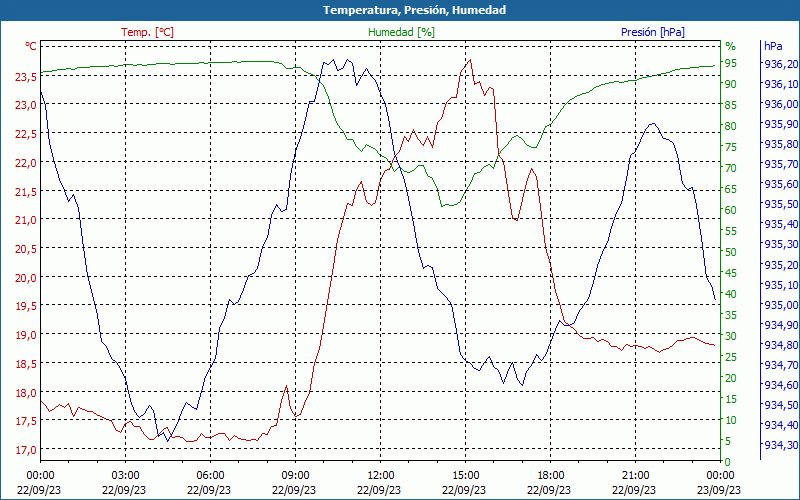This screenshot has width=800, height=500.
Task: Click the 20,5 temperature axis value
Action: click(26, 249)
